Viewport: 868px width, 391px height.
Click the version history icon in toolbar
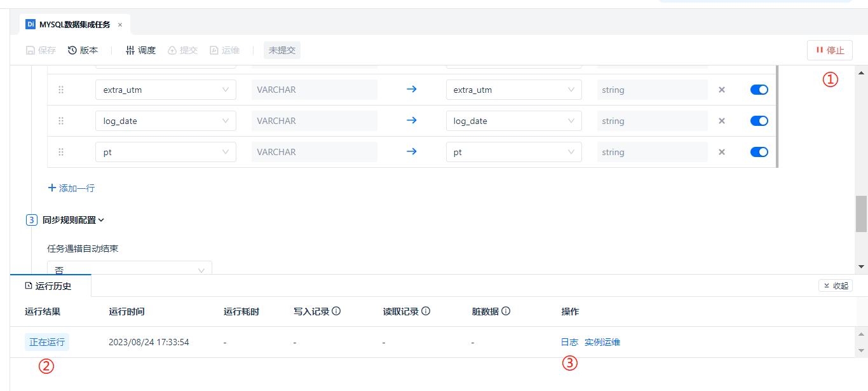[x=72, y=50]
